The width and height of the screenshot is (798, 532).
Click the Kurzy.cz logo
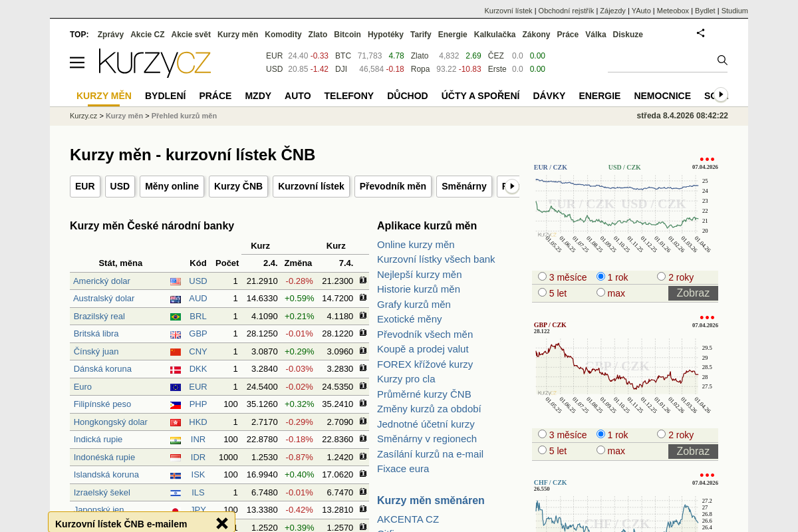point(155,63)
